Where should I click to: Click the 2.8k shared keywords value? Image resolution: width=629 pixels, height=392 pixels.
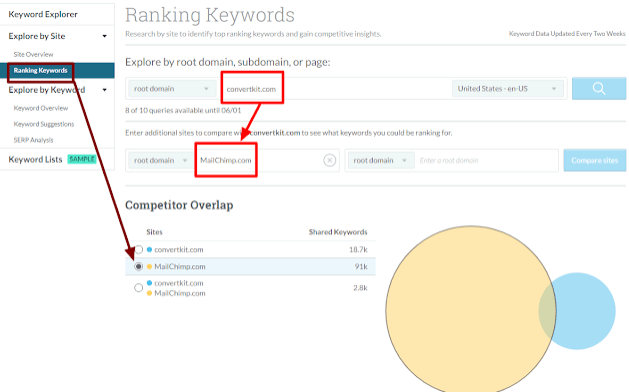[360, 288]
